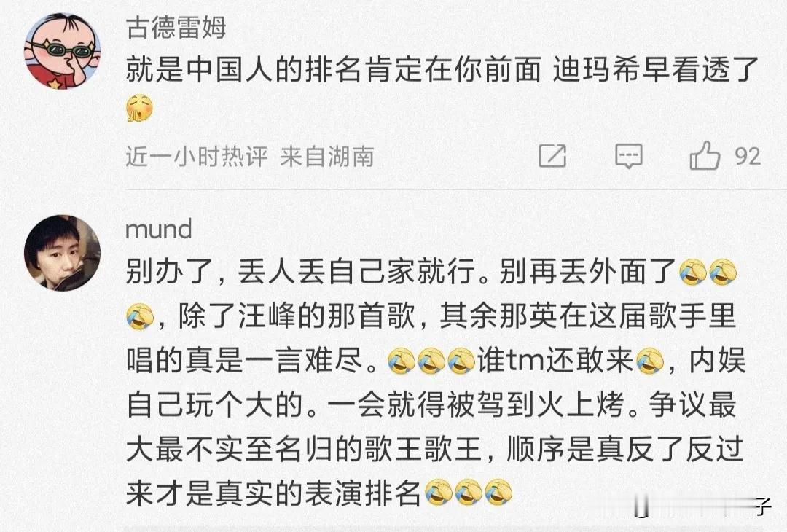Tap the emoji before 除了汪峰的那首歌

click(x=139, y=317)
